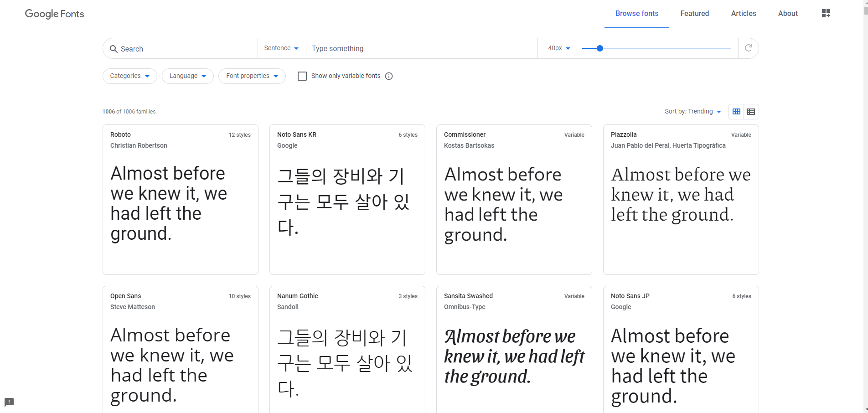Open the selected families grid icon in header
The height and width of the screenshot is (413, 868).
(x=826, y=13)
